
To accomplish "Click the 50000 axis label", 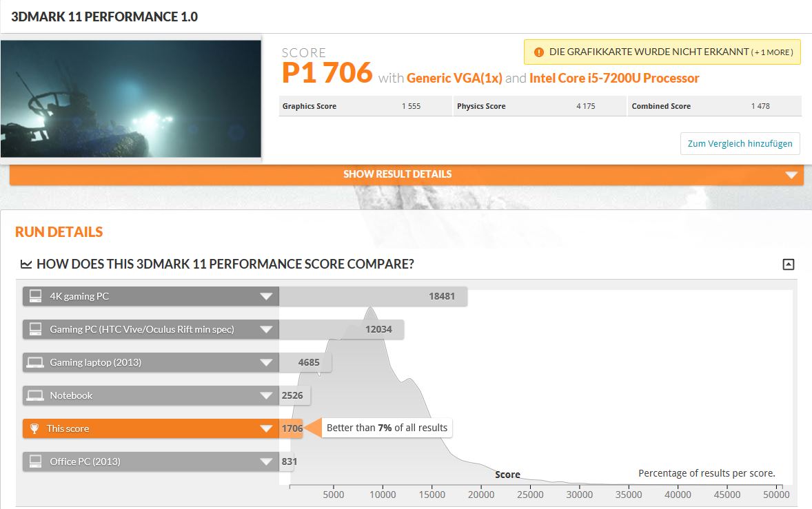I will [x=776, y=495].
